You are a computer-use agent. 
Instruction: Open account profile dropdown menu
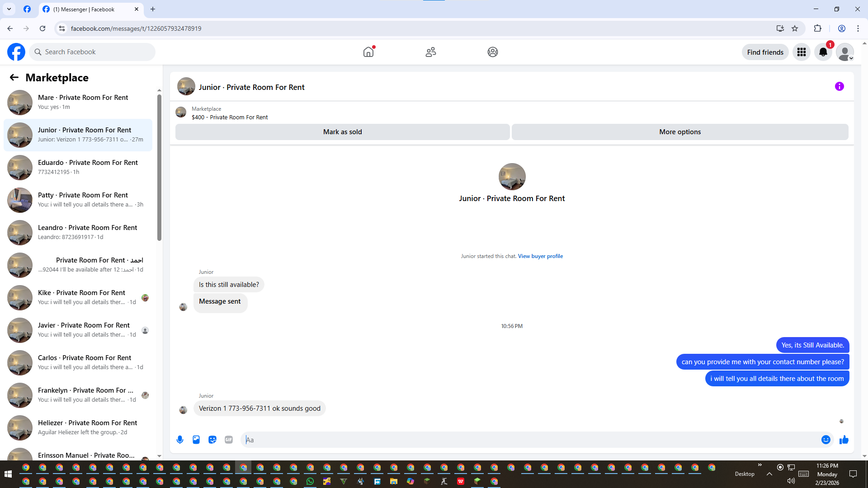tap(844, 52)
